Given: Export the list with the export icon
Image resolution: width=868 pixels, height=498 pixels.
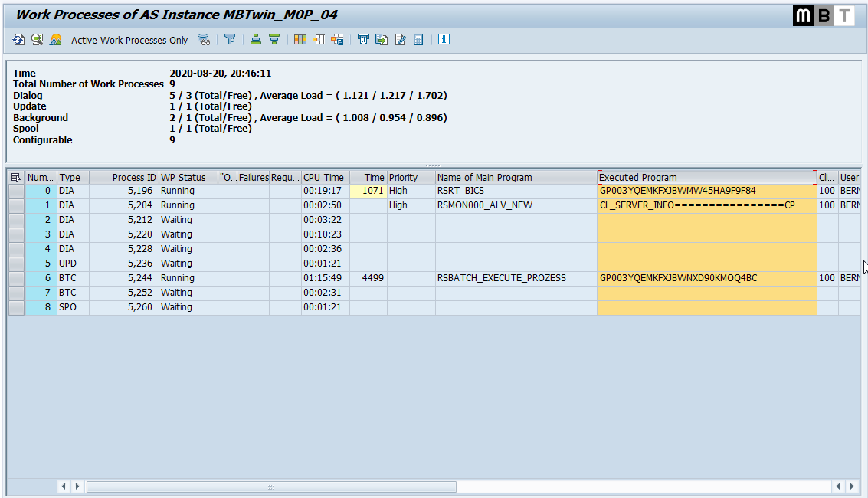Looking at the screenshot, I should 381,39.
